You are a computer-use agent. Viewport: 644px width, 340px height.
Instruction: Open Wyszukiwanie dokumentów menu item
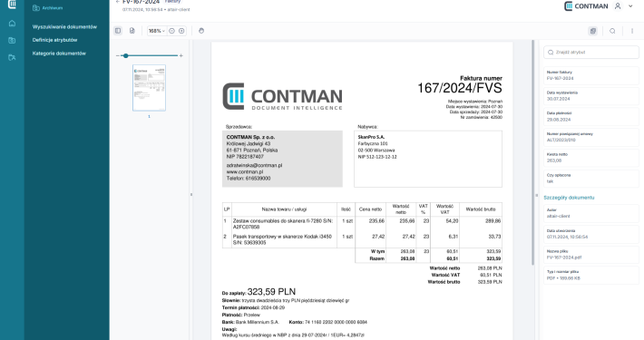coord(64,26)
